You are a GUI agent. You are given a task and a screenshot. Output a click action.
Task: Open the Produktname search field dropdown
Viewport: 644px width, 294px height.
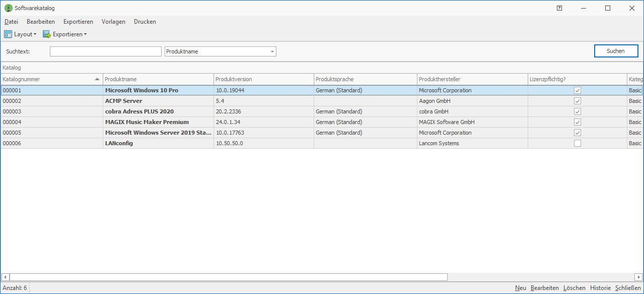click(x=272, y=51)
